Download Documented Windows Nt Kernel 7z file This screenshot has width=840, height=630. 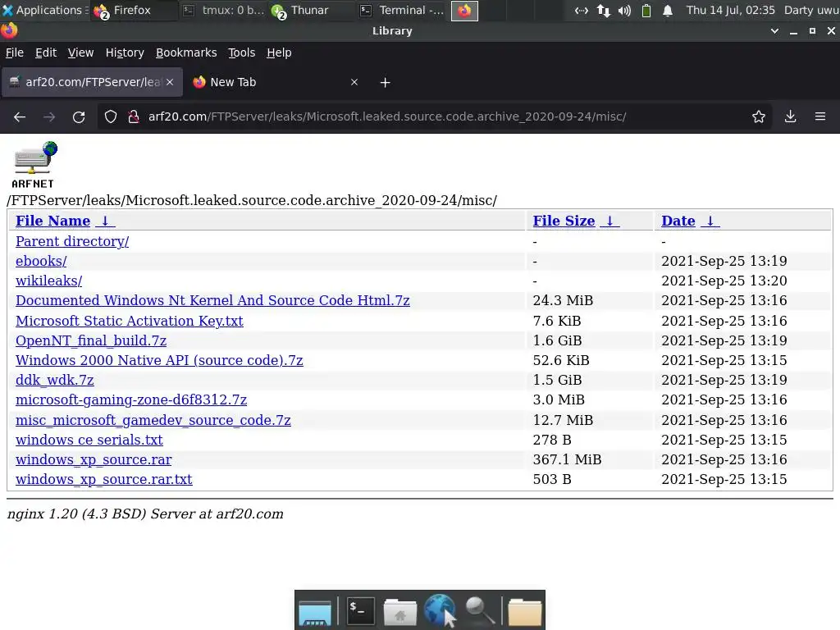212,300
